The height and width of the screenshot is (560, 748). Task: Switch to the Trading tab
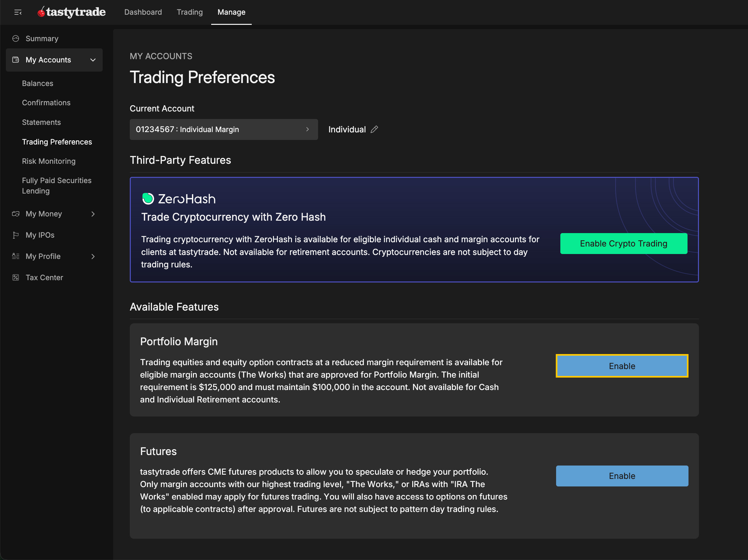pos(190,12)
